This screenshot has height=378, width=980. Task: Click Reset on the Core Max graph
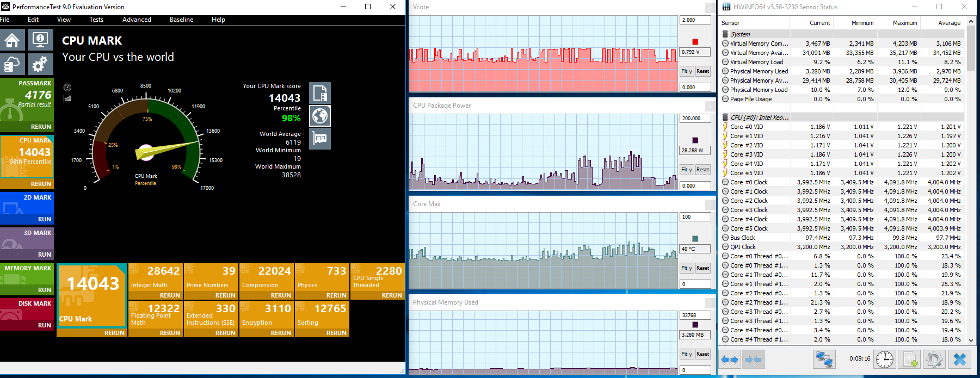[x=702, y=268]
